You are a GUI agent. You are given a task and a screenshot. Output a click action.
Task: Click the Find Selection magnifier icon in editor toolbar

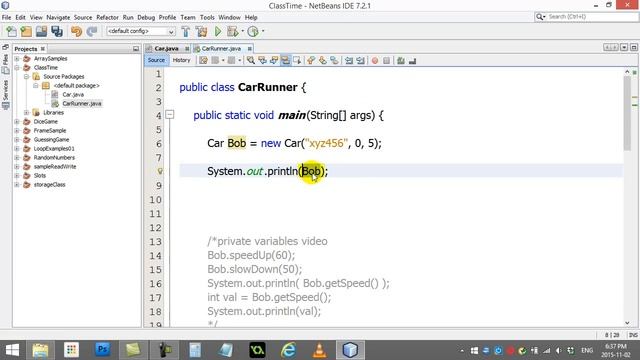click(251, 61)
